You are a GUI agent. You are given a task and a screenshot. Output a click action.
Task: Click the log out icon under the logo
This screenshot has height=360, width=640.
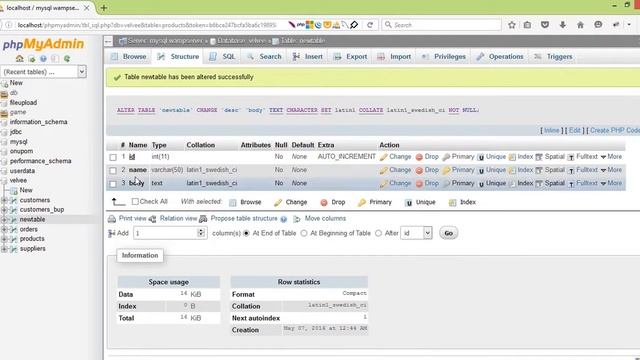point(31,59)
